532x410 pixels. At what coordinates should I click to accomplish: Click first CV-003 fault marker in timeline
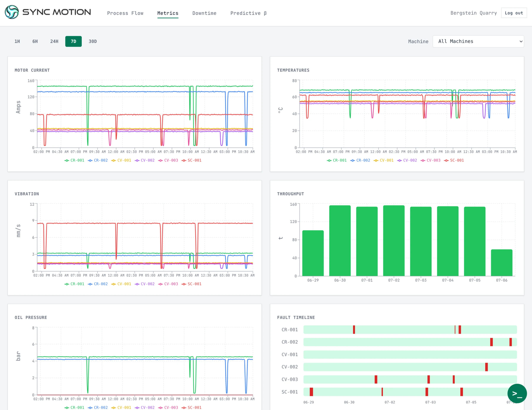(x=376, y=379)
